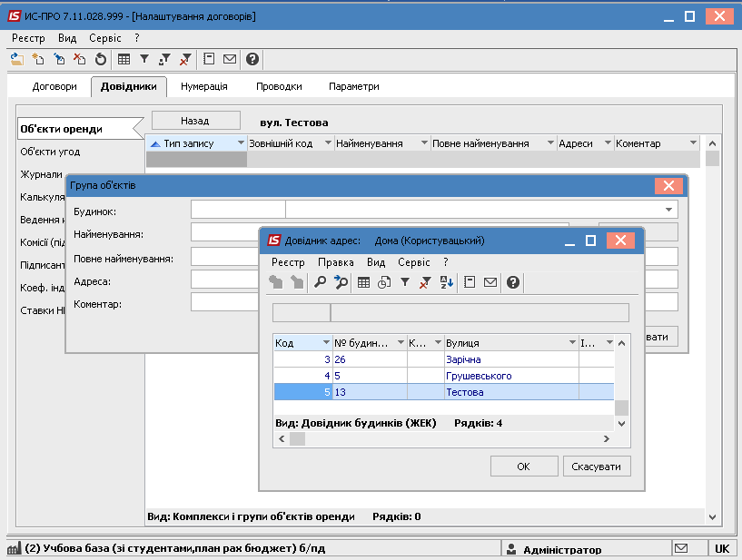Open the Найменування column header dropdown
Viewport: 742px width, 560px height.
424,142
